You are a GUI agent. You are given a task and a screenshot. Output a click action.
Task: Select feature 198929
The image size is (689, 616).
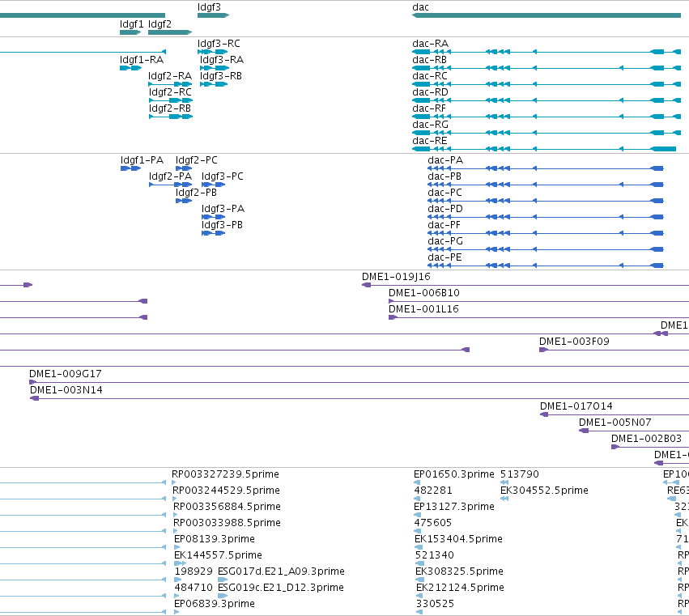click(x=177, y=580)
